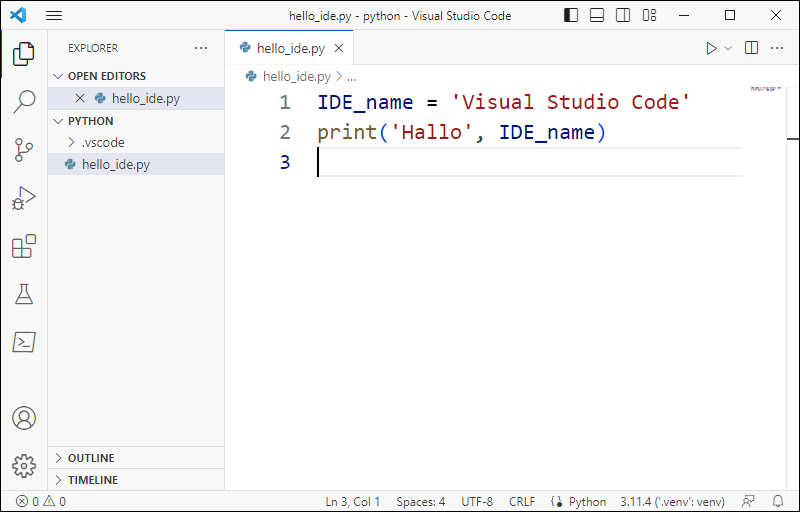Toggle the primary side bar layout button
Image resolution: width=800 pixels, height=512 pixels.
571,16
